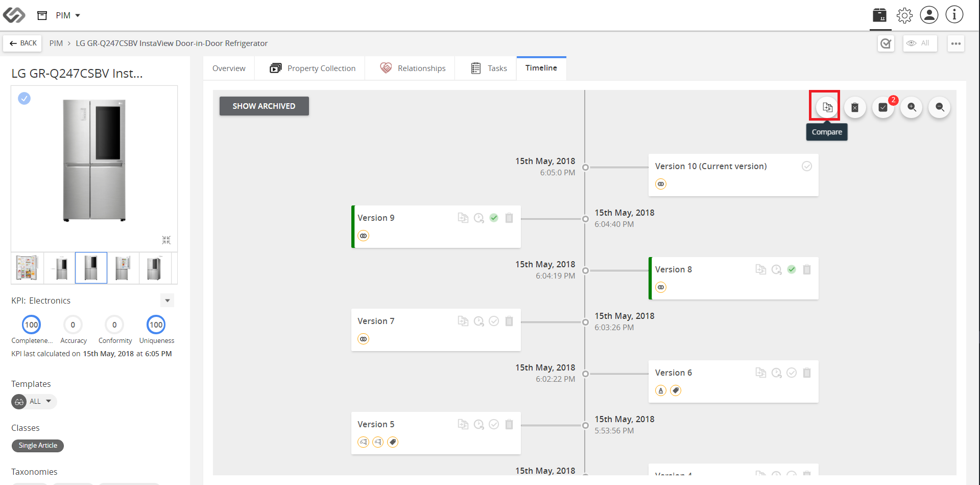This screenshot has width=980, height=485.
Task: Switch to the Overview tab
Action: pyautogui.click(x=229, y=68)
